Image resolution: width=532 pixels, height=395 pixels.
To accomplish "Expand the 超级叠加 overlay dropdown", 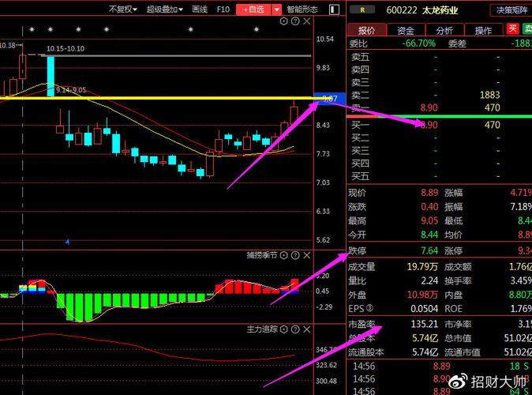I will 164,9.
